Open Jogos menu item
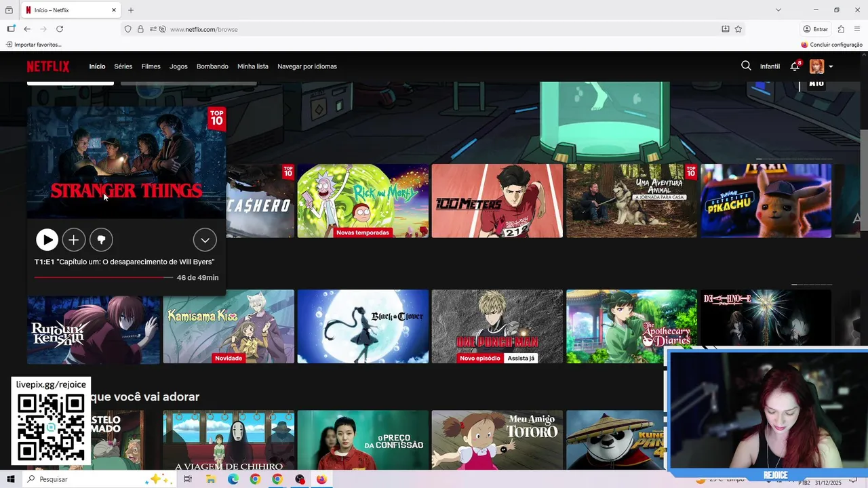 [x=178, y=66]
